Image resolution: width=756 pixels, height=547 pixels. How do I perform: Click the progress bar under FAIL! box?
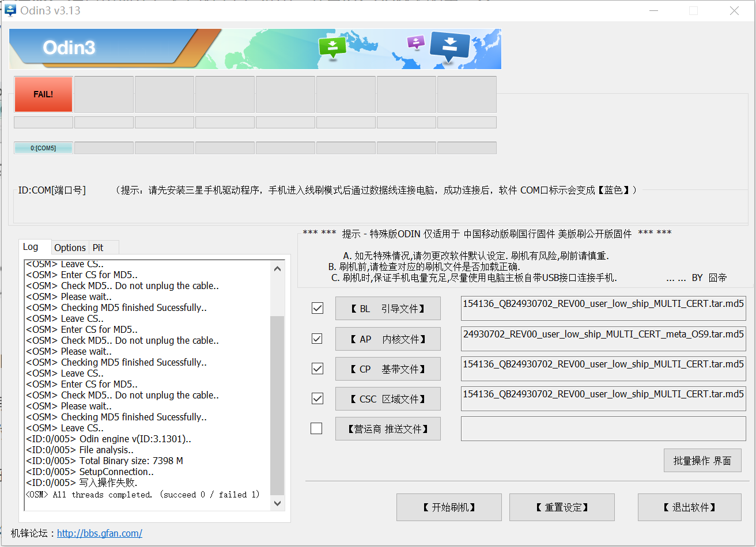43,122
